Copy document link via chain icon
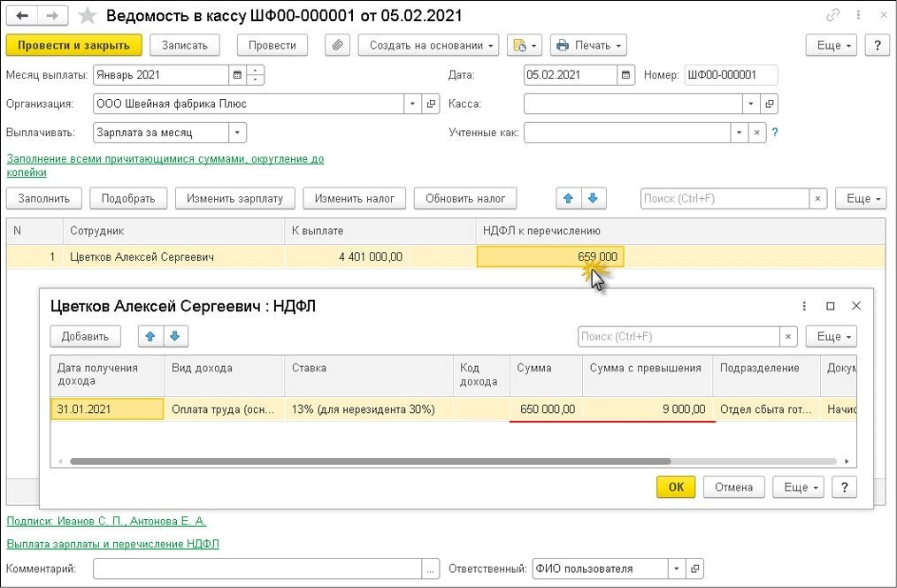897x588 pixels. [832, 16]
